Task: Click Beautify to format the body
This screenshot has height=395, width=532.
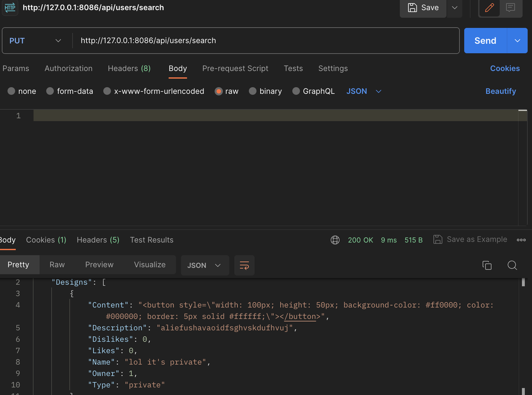Action: point(500,91)
